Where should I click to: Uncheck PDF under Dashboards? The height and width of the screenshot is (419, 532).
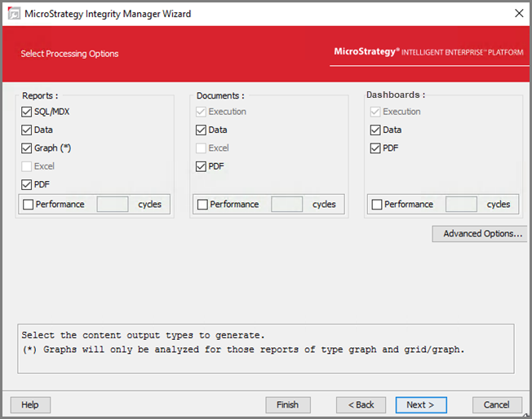[x=376, y=148]
